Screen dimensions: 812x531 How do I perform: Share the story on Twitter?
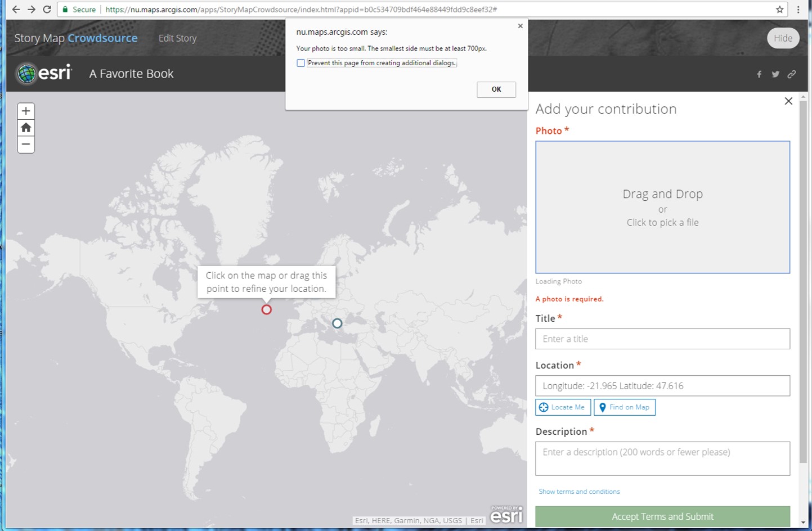click(775, 74)
